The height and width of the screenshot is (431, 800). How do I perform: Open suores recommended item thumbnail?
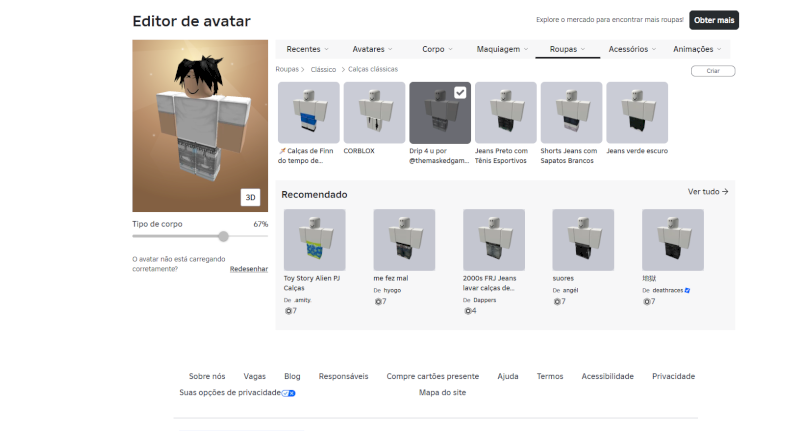coord(583,240)
